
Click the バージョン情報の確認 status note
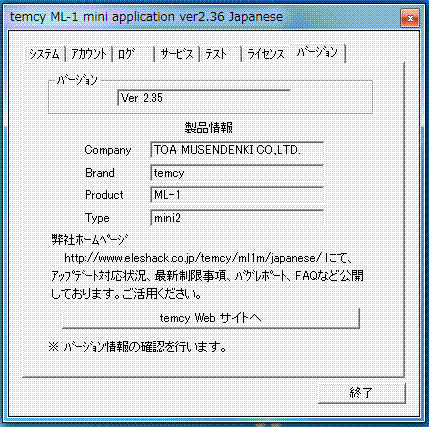pyautogui.click(x=138, y=347)
